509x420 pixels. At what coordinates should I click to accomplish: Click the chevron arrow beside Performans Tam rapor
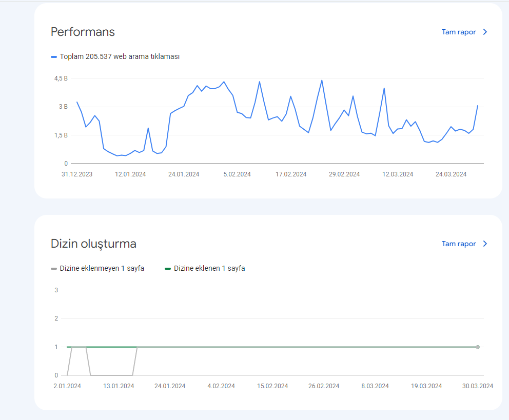coord(485,32)
